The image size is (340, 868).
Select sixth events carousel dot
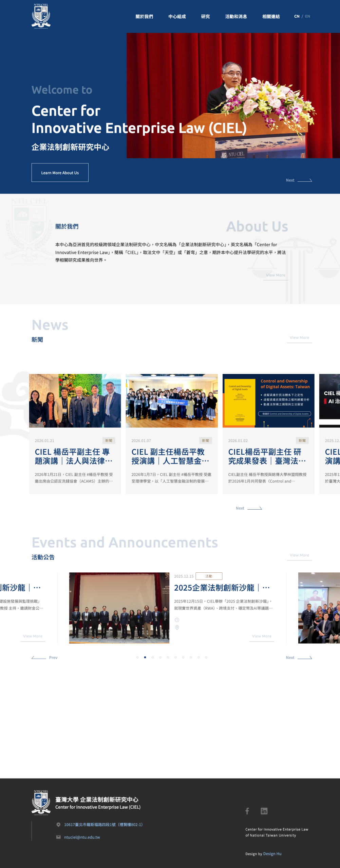pyautogui.click(x=175, y=657)
